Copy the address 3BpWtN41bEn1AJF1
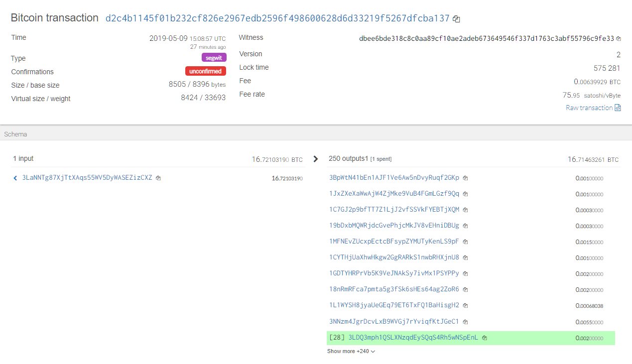 tap(465, 178)
